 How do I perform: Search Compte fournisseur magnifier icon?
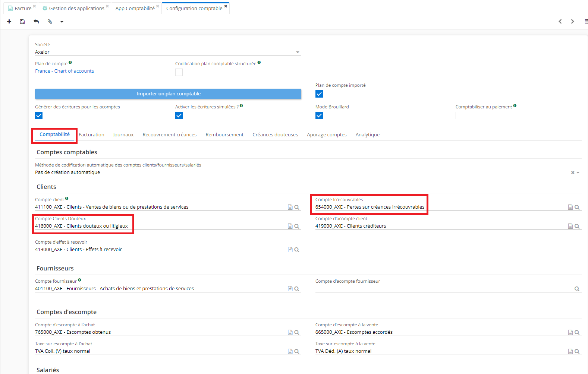[297, 289]
